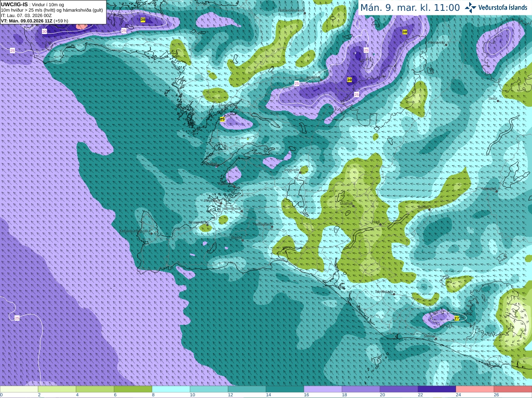Screen dimensions: 532x398
Task: Click the date title Mán. 9. mar. kl. 11:00
Action: tap(410, 7)
